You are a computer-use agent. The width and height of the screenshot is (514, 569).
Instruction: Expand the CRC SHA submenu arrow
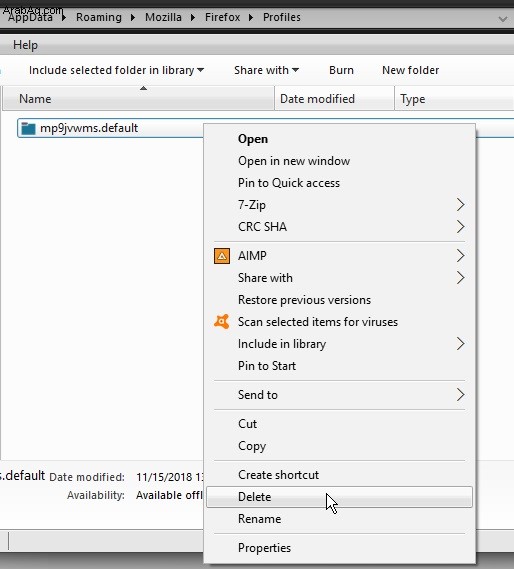pyautogui.click(x=460, y=226)
